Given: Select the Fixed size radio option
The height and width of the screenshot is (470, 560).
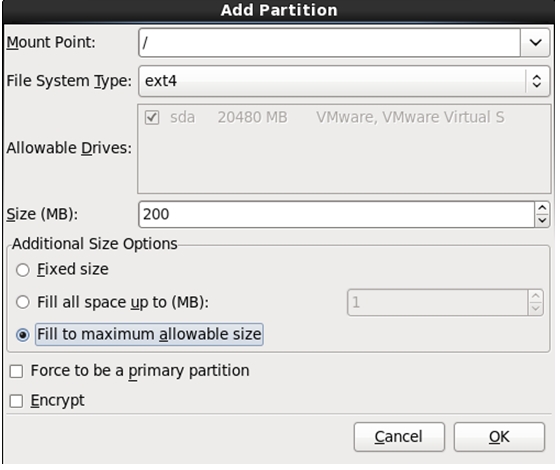Looking at the screenshot, I should (x=22, y=270).
